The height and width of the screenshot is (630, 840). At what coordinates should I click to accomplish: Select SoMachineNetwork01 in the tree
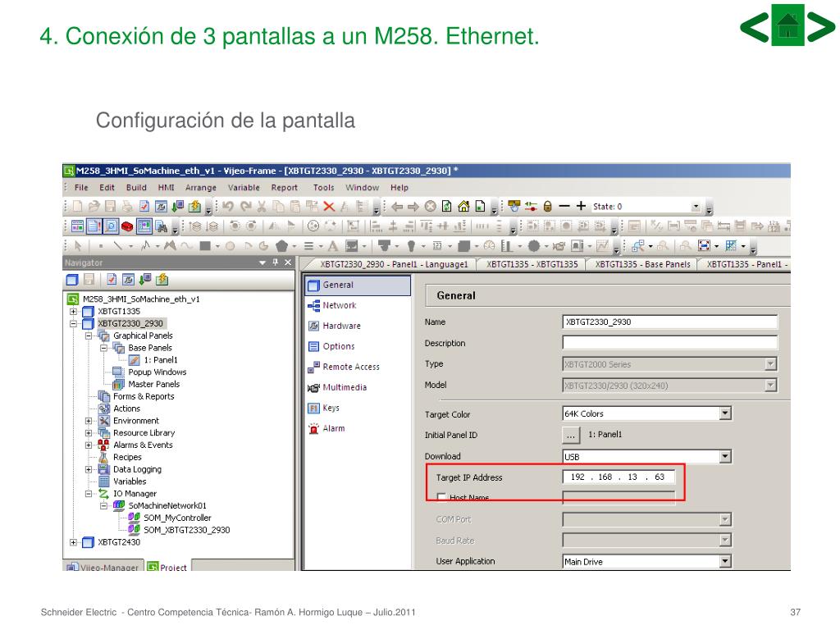click(x=167, y=505)
